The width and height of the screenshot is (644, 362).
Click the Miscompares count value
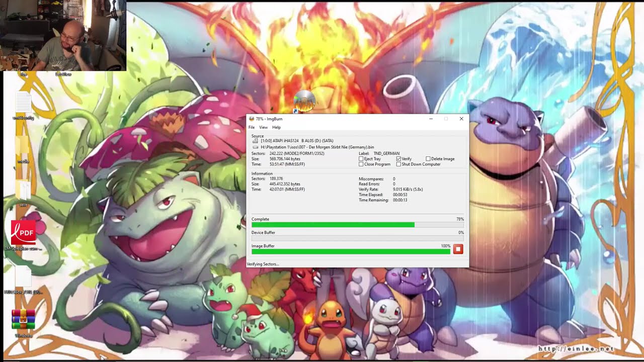click(x=394, y=179)
